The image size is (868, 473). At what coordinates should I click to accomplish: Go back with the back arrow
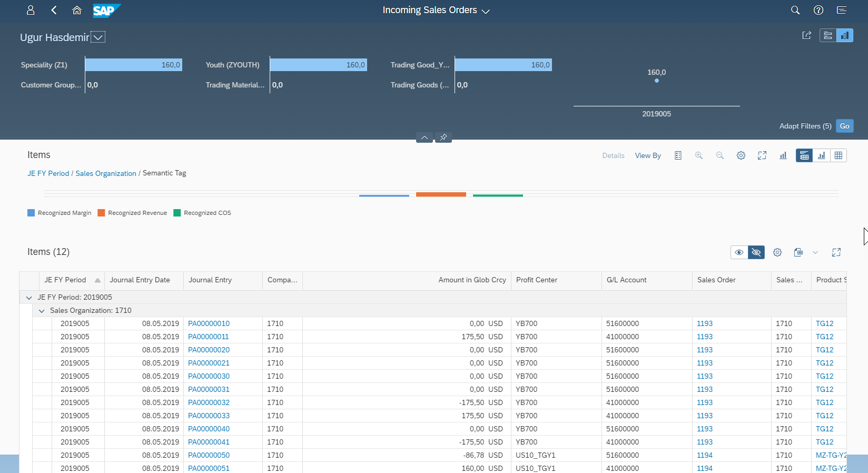(x=54, y=10)
